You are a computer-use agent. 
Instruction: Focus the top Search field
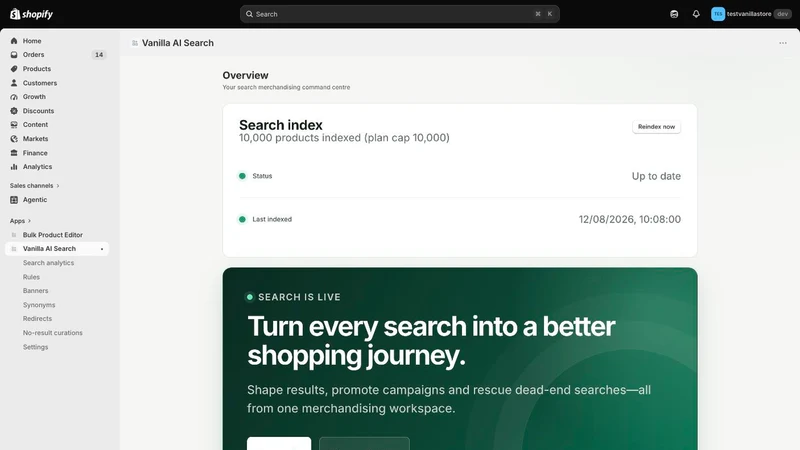(x=399, y=14)
